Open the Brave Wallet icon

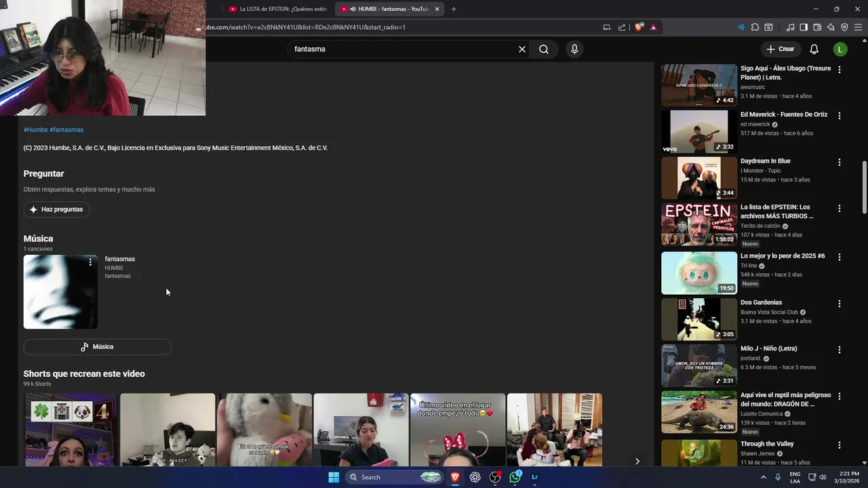pos(817,27)
